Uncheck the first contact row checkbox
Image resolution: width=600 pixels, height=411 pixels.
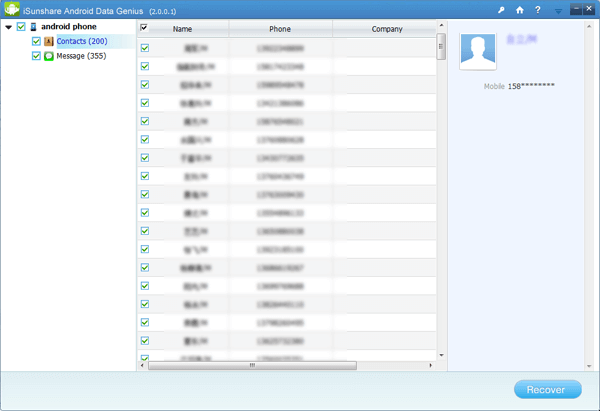click(145, 48)
